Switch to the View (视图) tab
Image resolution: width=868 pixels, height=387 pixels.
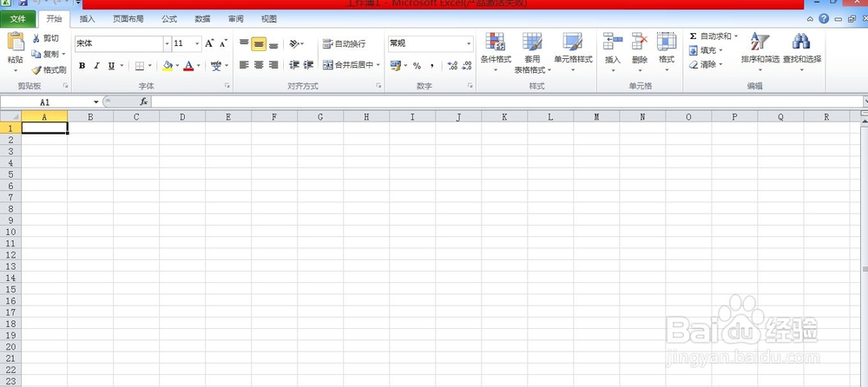point(269,19)
